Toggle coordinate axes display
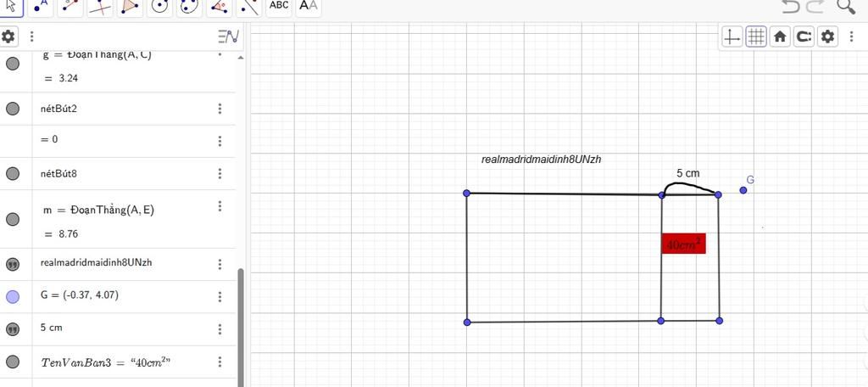The height and width of the screenshot is (387, 868). tap(732, 37)
